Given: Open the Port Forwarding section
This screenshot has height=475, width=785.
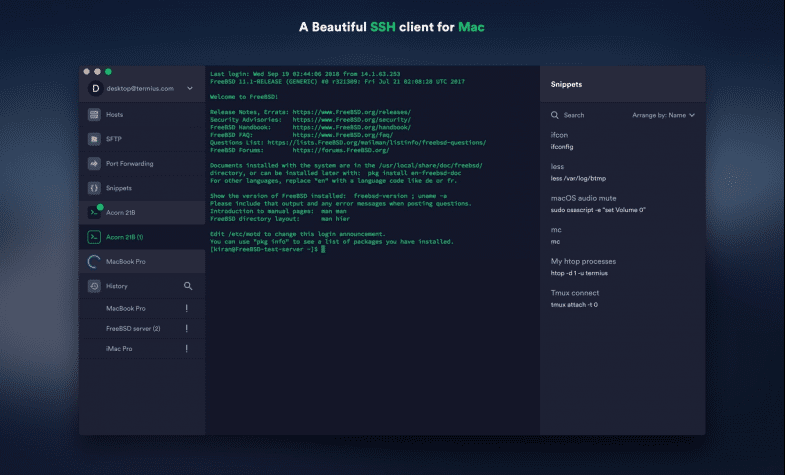Looking at the screenshot, I should [x=142, y=164].
